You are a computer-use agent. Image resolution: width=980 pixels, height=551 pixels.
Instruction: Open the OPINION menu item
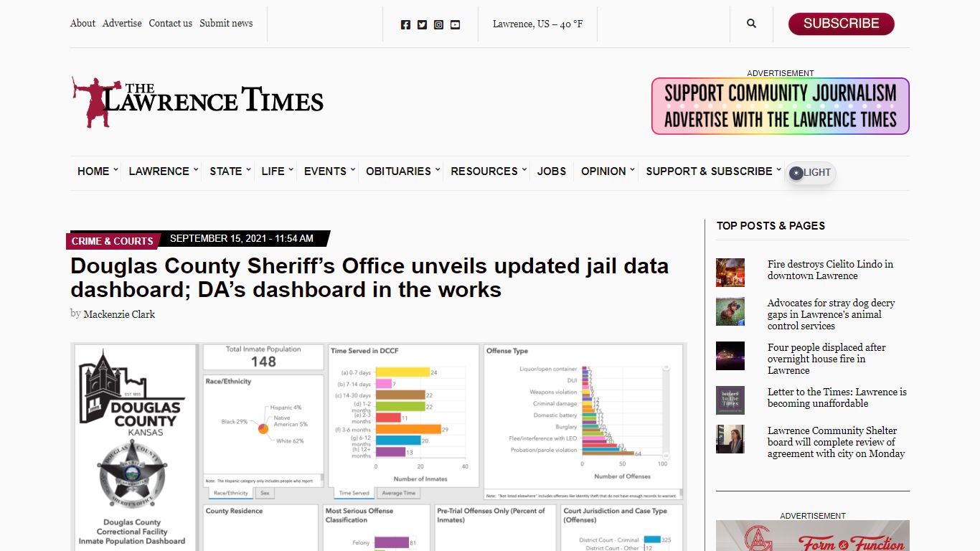click(603, 171)
